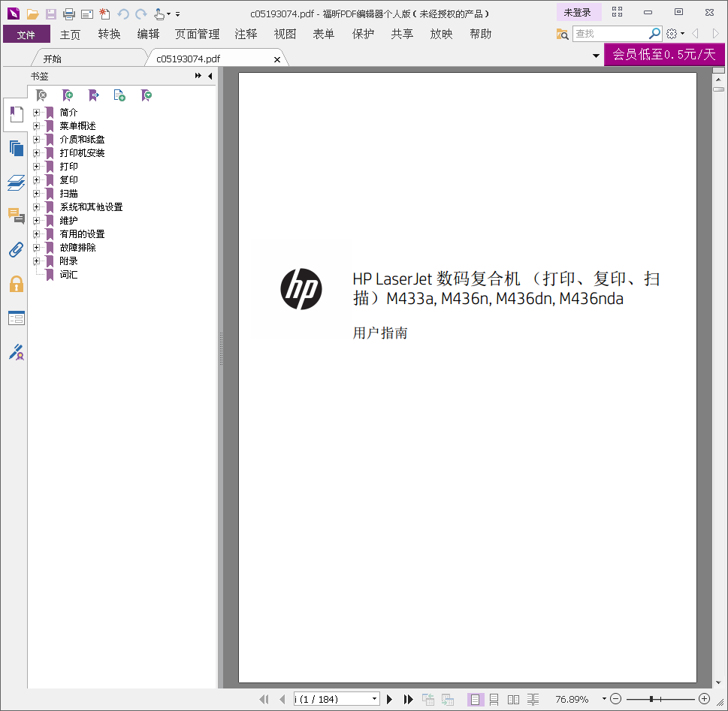
Task: Expand the 菜单概述 bookmark node
Action: (36, 126)
